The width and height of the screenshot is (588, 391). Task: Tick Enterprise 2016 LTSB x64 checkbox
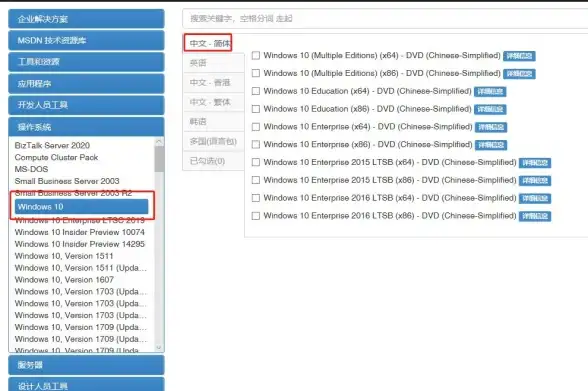coord(256,198)
